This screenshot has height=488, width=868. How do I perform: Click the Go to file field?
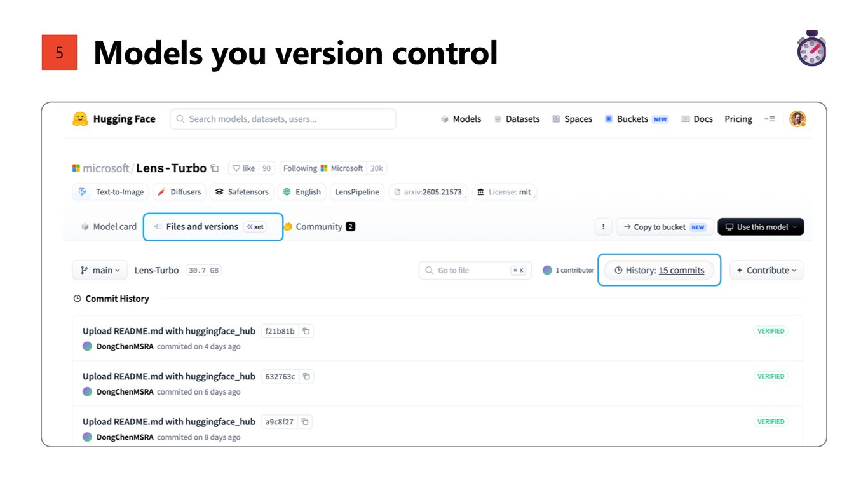click(x=475, y=270)
